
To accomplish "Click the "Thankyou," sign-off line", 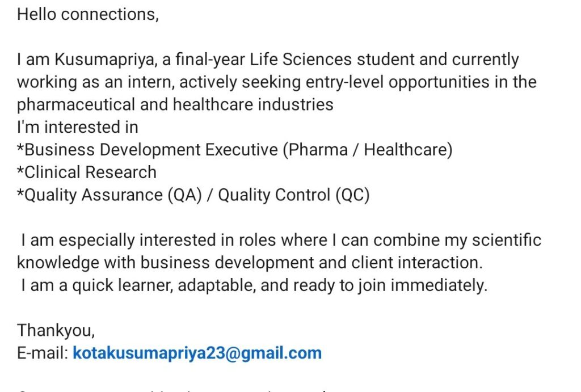I will [56, 330].
